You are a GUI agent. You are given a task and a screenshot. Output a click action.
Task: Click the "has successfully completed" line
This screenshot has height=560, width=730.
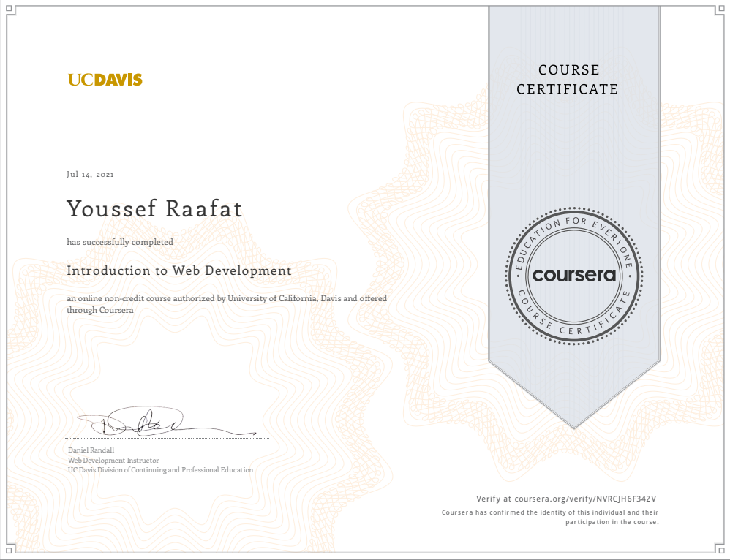(120, 242)
